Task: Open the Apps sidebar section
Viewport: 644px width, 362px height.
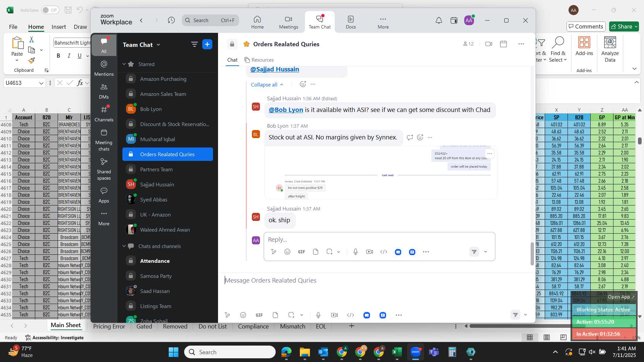Action: (x=104, y=195)
